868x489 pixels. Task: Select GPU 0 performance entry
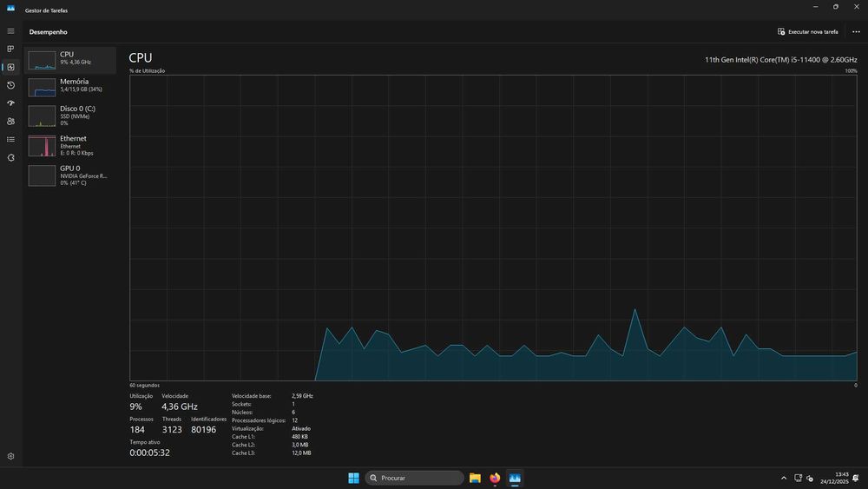coord(70,175)
